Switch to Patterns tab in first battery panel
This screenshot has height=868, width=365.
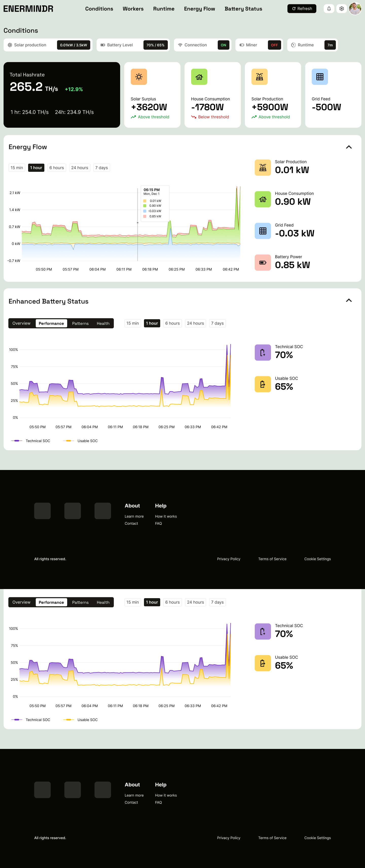click(x=80, y=324)
